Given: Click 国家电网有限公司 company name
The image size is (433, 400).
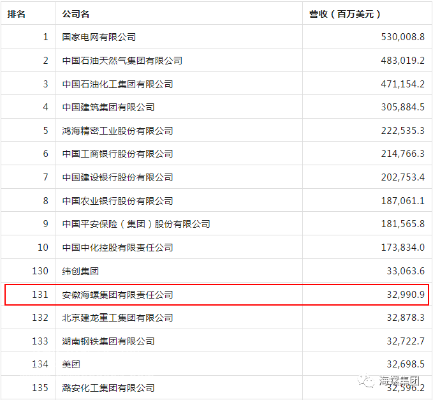Looking at the screenshot, I should [x=99, y=37].
